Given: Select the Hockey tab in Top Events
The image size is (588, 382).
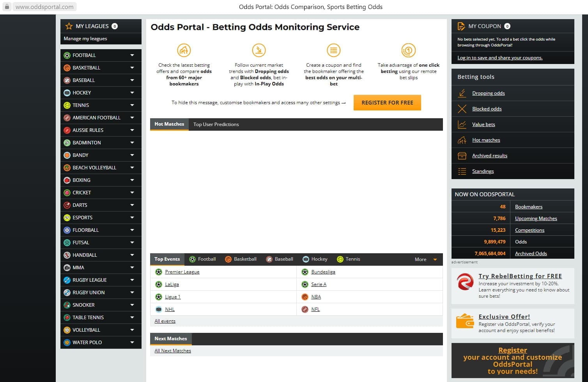Looking at the screenshot, I should (315, 259).
